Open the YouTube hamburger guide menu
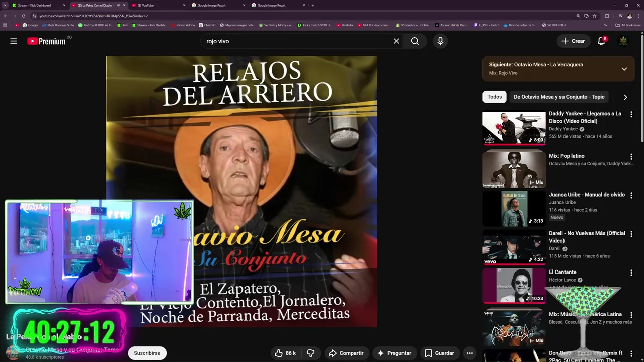644x362 pixels. click(14, 41)
